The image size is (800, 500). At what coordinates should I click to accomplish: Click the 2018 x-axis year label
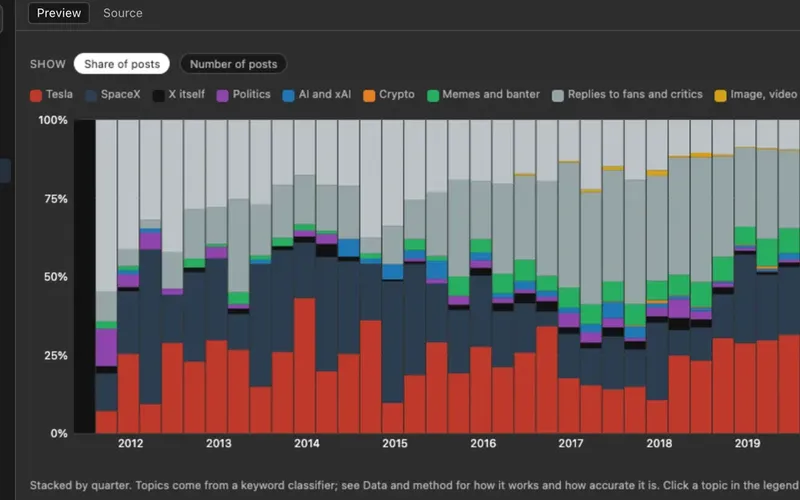tap(659, 443)
